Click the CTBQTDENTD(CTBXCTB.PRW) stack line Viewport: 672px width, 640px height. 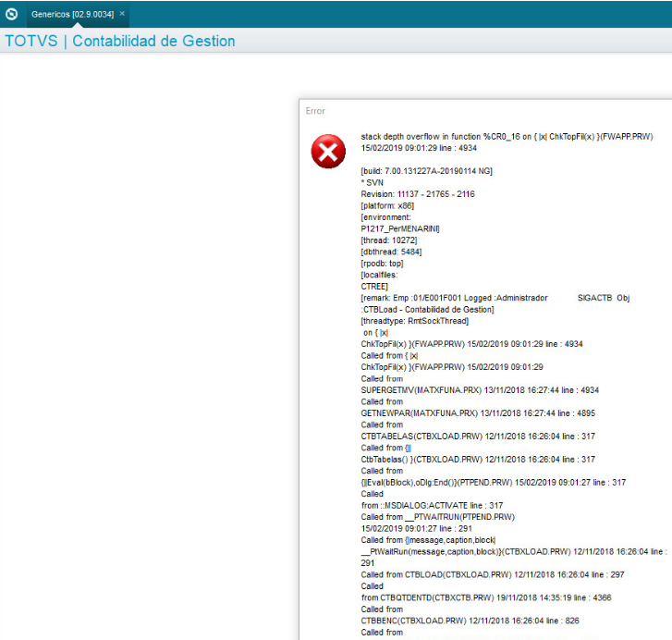click(486, 598)
